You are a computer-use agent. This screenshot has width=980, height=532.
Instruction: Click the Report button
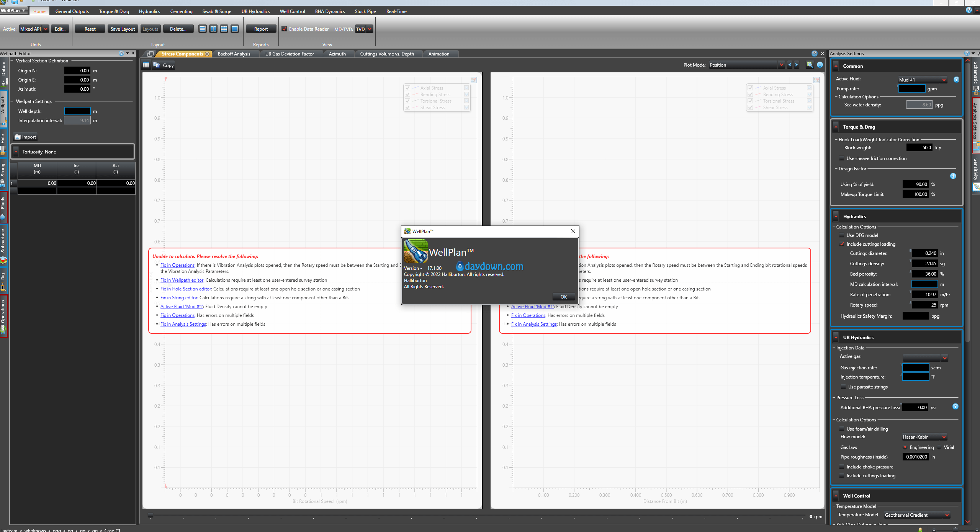261,29
